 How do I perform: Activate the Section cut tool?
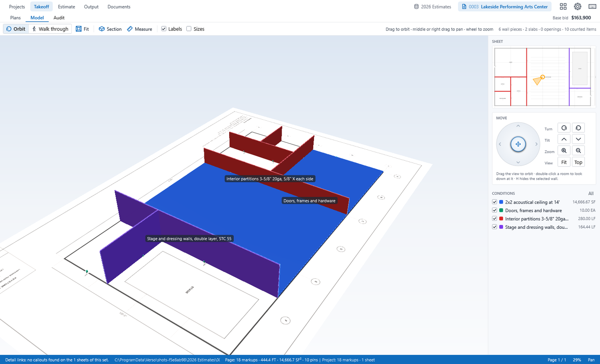point(110,29)
